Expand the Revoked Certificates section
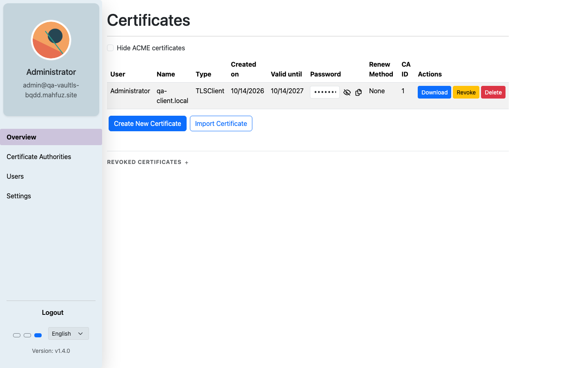The image size is (588, 368). click(147, 162)
